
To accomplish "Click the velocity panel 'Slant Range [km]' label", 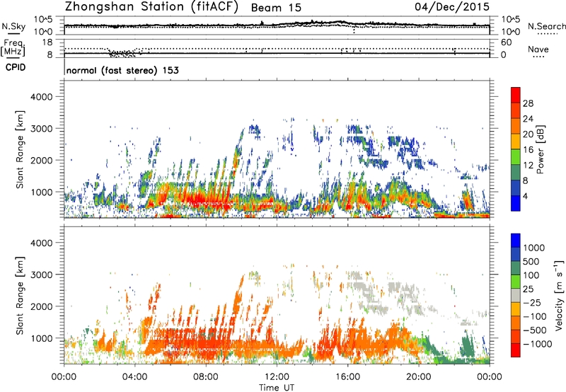I will click(20, 295).
